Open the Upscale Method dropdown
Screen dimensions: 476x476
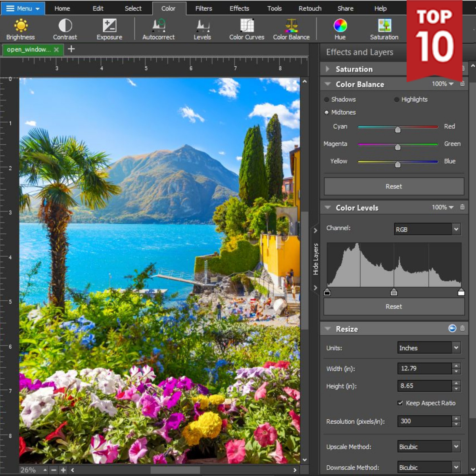coord(429,447)
